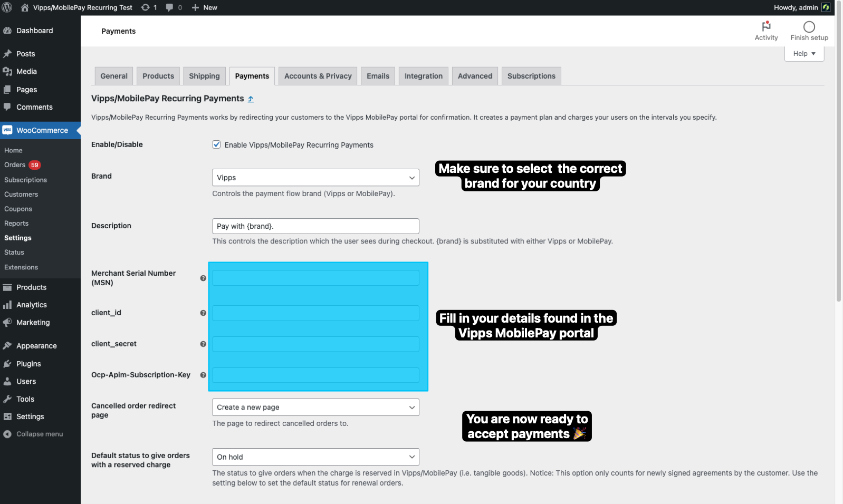This screenshot has width=843, height=504.
Task: Click the Finish setup circle icon
Action: pos(809,27)
